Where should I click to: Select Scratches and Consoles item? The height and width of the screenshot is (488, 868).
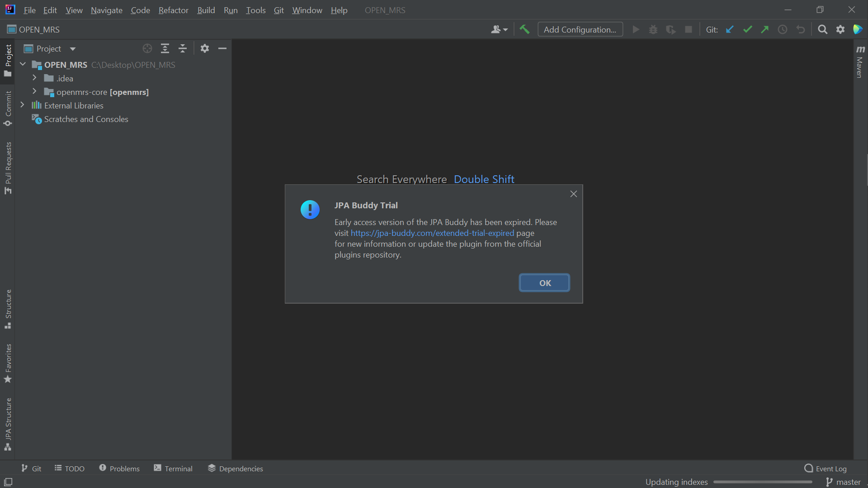(86, 119)
